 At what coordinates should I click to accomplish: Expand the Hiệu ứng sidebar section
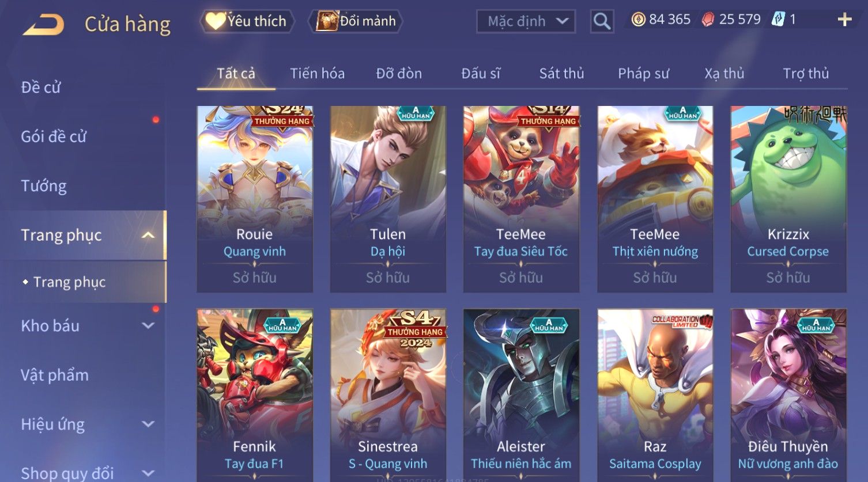148,424
